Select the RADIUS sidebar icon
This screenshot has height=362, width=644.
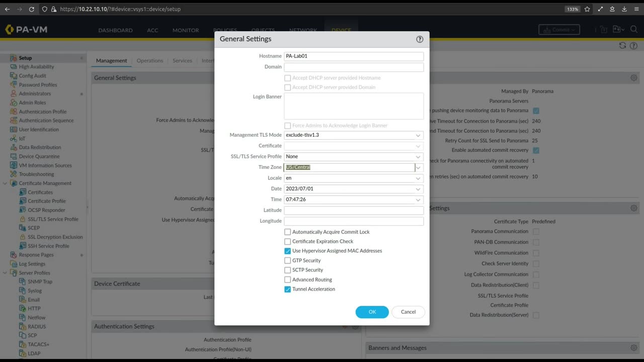click(23, 326)
